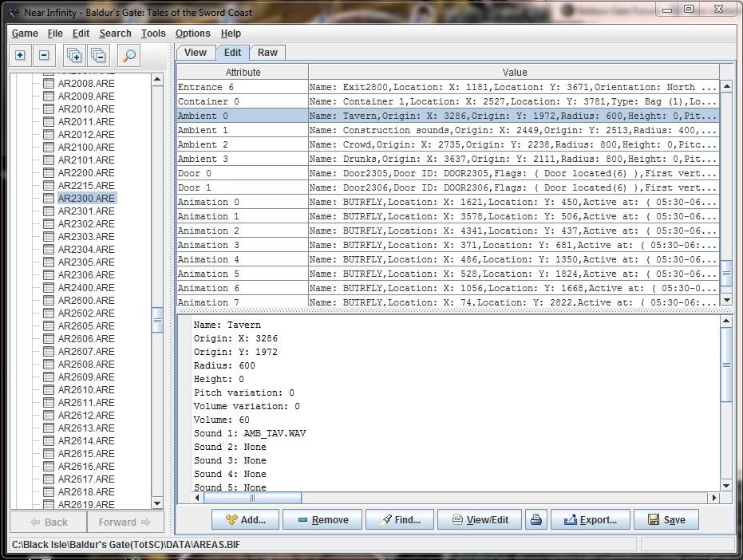Click the Back navigation button
743x560 pixels.
click(49, 522)
